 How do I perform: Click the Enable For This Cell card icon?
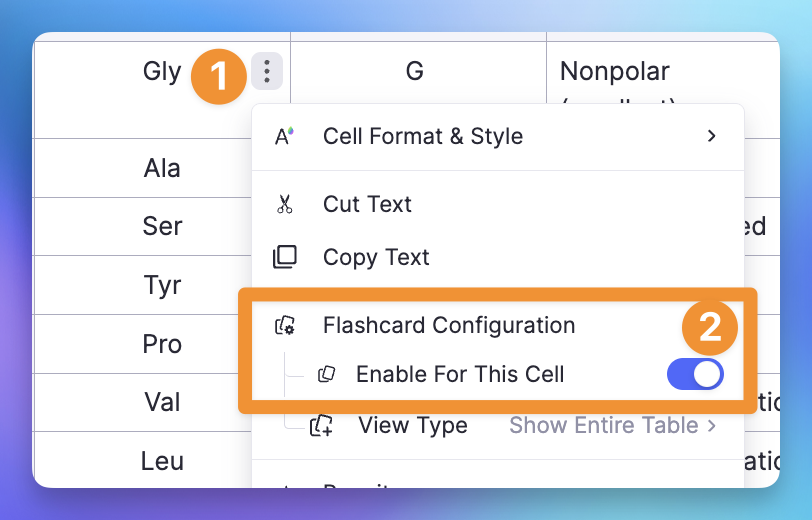(326, 374)
